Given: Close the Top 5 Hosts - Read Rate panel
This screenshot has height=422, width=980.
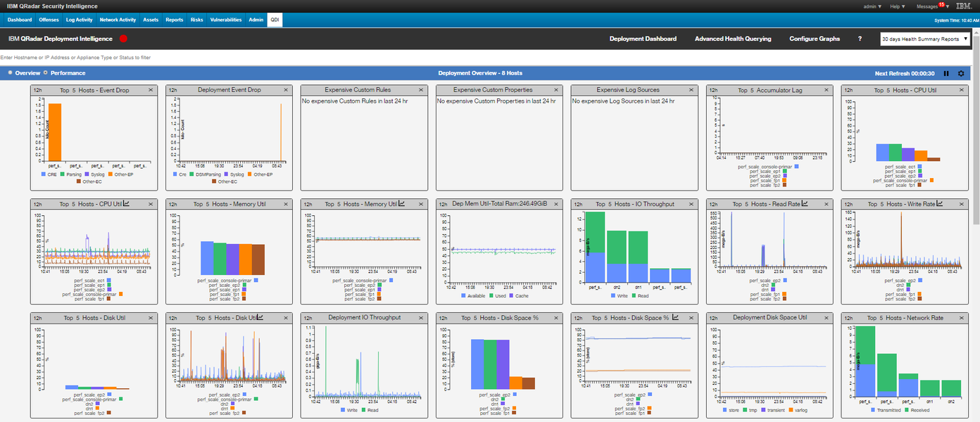Looking at the screenshot, I should (x=827, y=204).
